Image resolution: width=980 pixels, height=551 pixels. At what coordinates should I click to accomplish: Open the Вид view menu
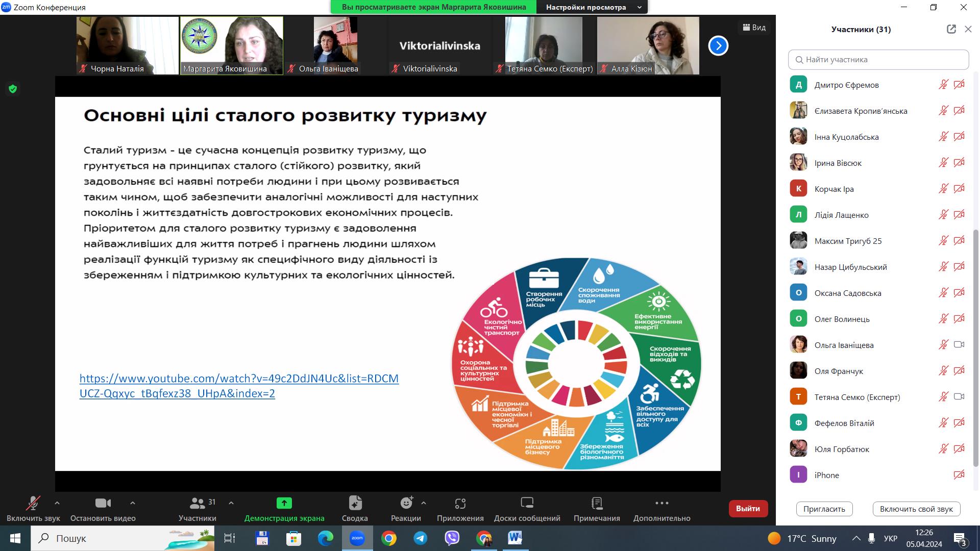coord(754,28)
